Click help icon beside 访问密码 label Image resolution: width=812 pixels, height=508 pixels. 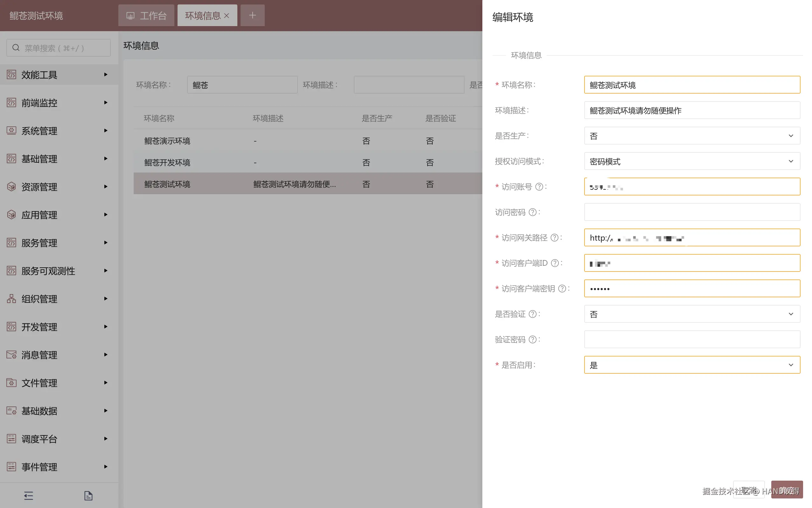532,212
